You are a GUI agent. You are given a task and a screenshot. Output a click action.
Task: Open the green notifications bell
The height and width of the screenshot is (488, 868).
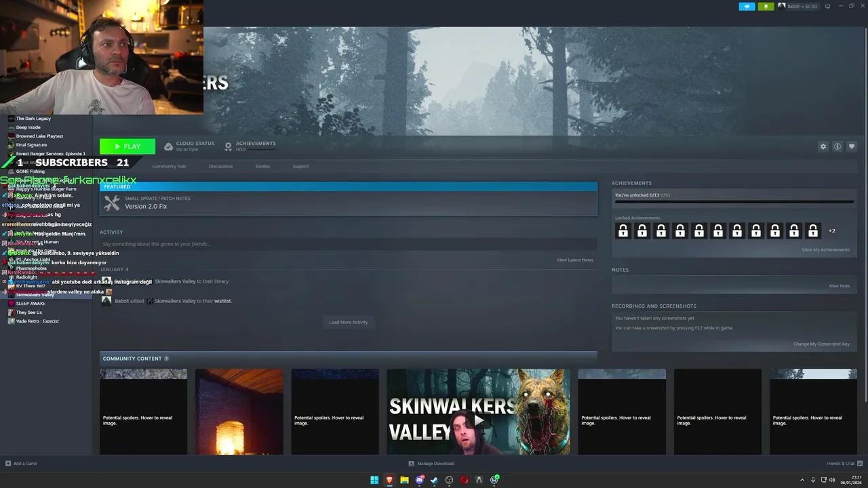pos(766,6)
